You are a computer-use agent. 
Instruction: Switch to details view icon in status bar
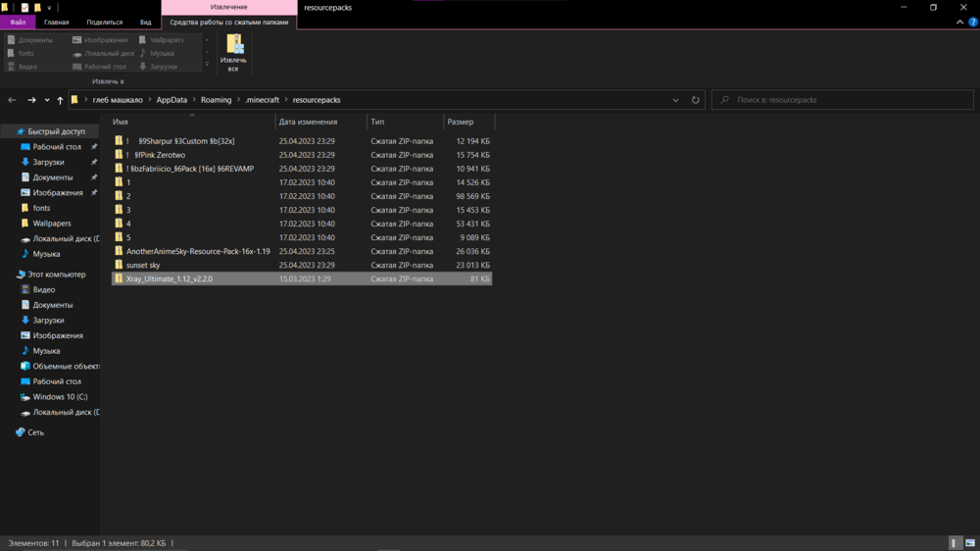point(954,543)
